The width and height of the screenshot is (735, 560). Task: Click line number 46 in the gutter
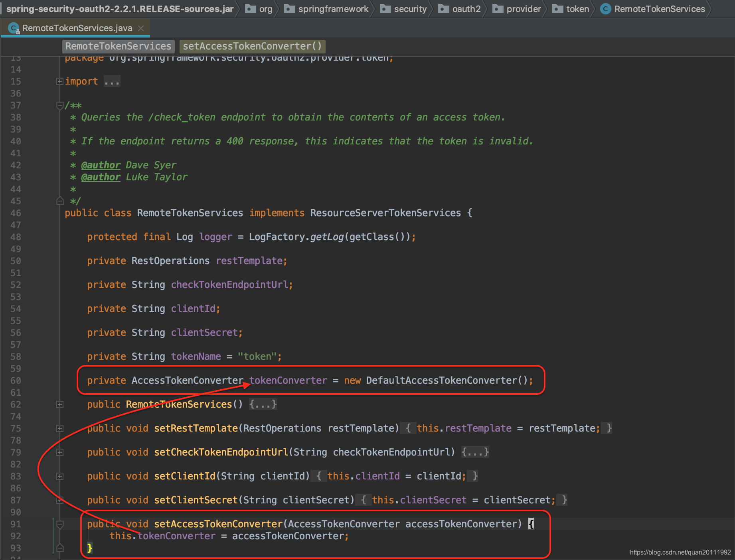click(16, 213)
